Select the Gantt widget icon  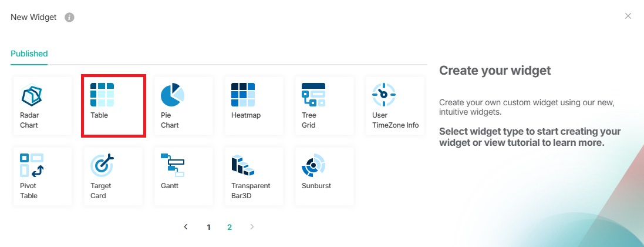click(173, 165)
